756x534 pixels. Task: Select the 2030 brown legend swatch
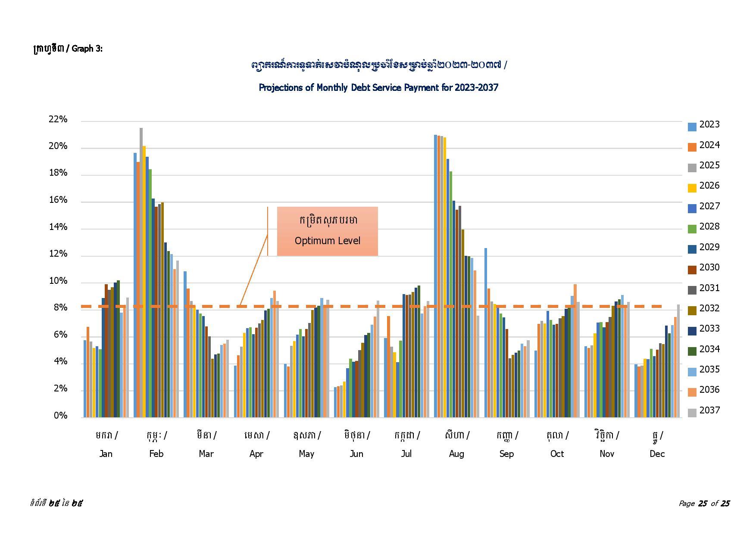click(692, 270)
